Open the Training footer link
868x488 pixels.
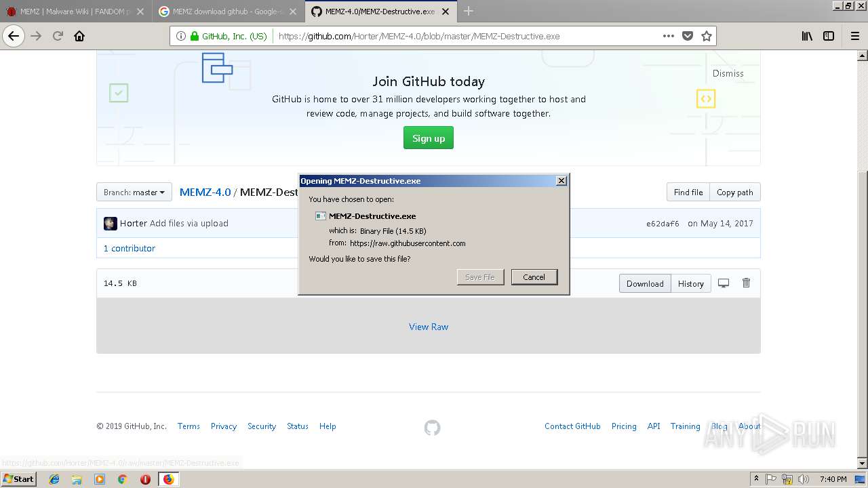point(685,426)
